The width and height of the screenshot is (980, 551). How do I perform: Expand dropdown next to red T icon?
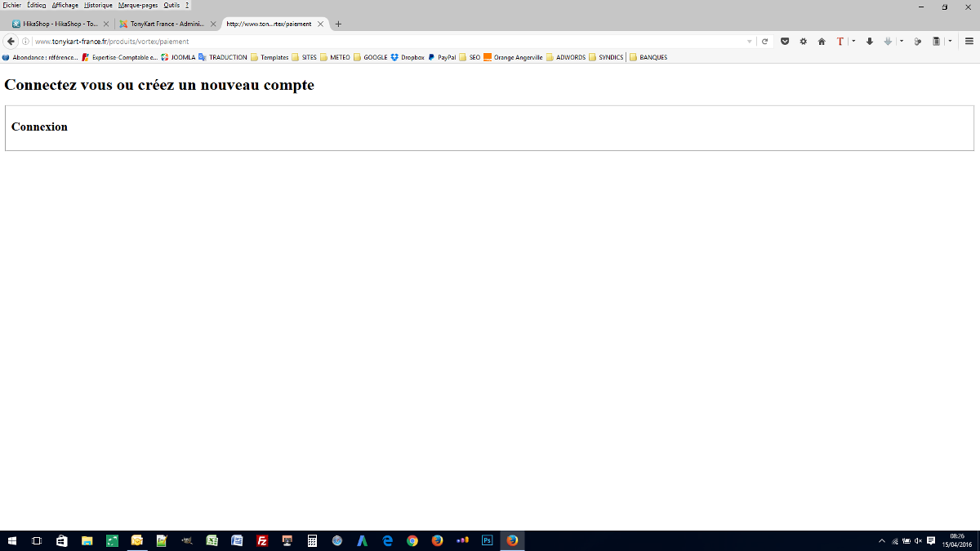(x=853, y=42)
